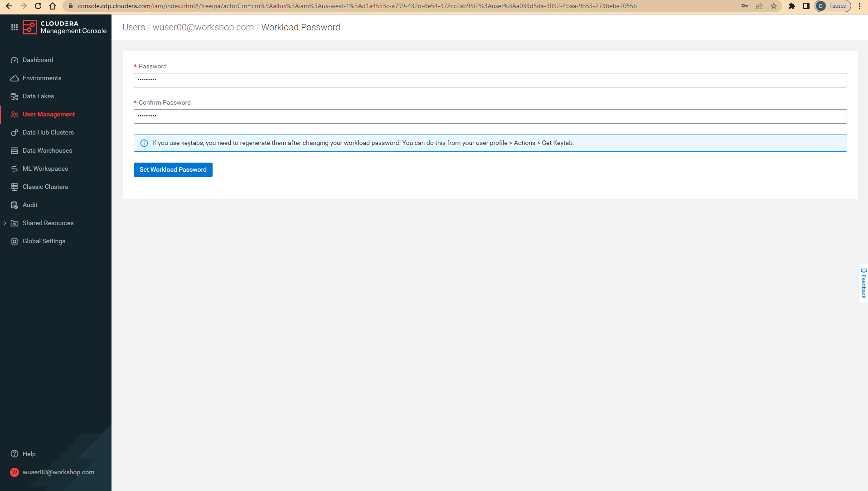The image size is (868, 491).
Task: Click the info icon in keytab notice
Action: (x=144, y=143)
